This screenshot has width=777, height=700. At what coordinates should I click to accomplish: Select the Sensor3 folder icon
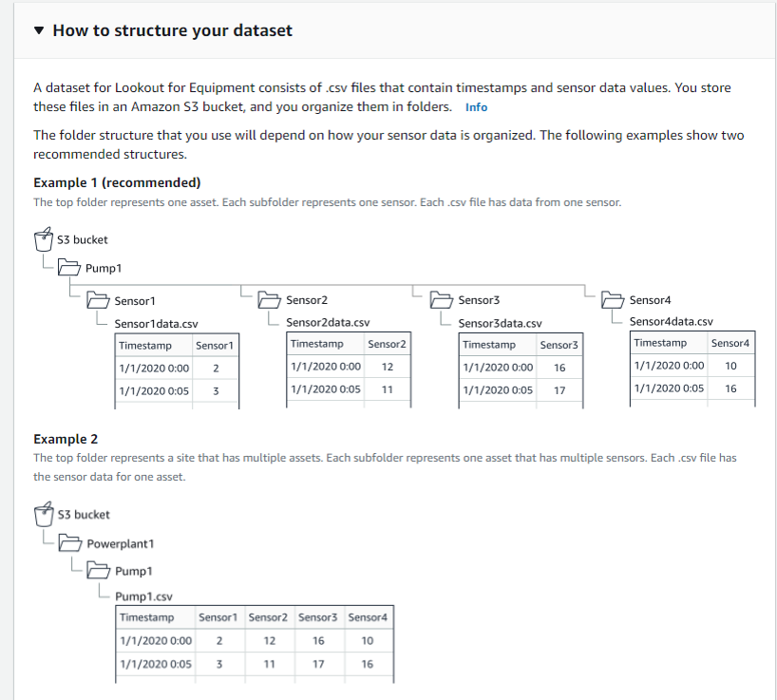(x=441, y=300)
